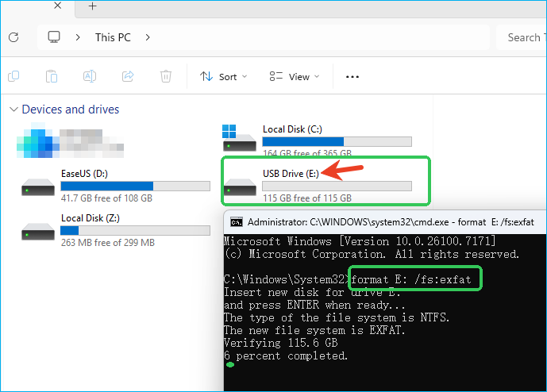Click the Share toolbar icon
Image resolution: width=547 pixels, height=392 pixels.
click(128, 76)
